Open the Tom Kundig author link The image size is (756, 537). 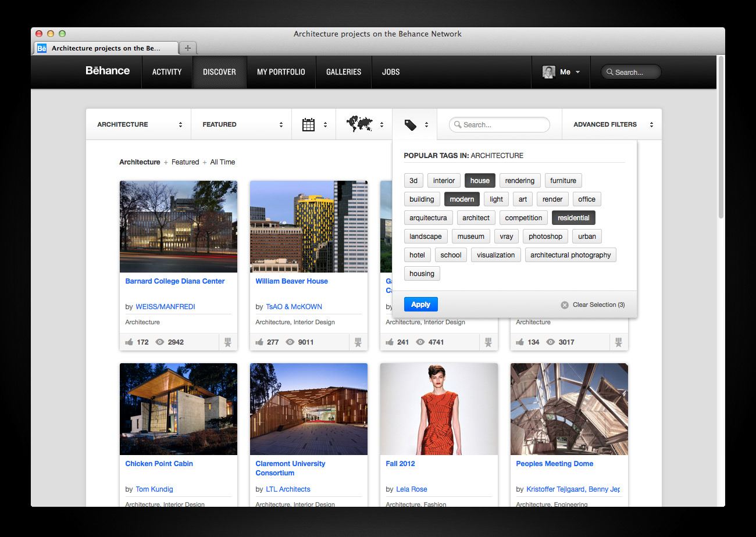pyautogui.click(x=154, y=489)
